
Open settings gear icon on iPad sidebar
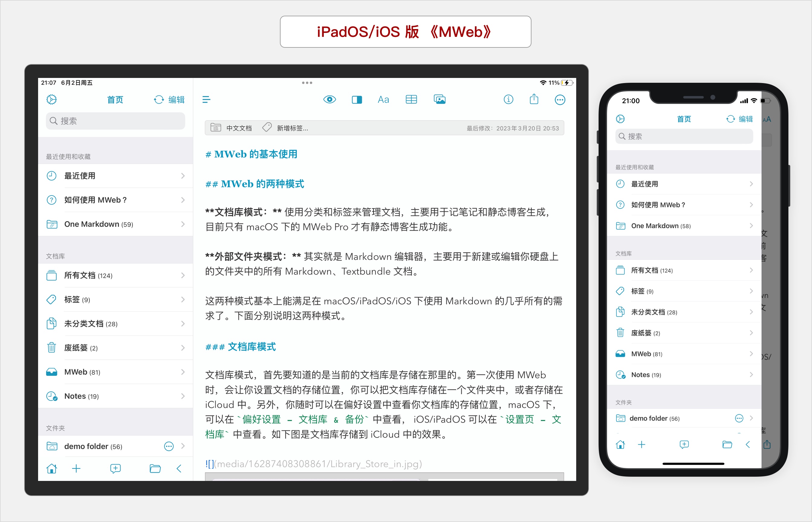click(x=52, y=100)
